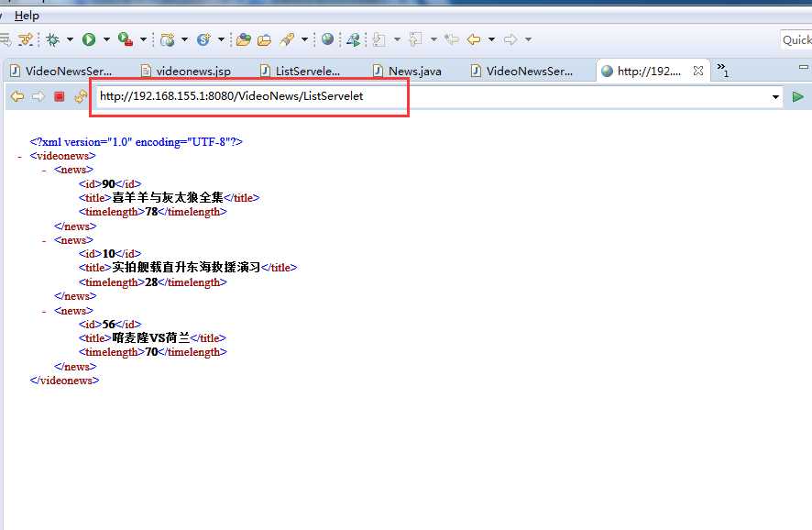Click the <timelength>70</timelength> line
Viewport: 812px width, 530px height.
click(153, 352)
